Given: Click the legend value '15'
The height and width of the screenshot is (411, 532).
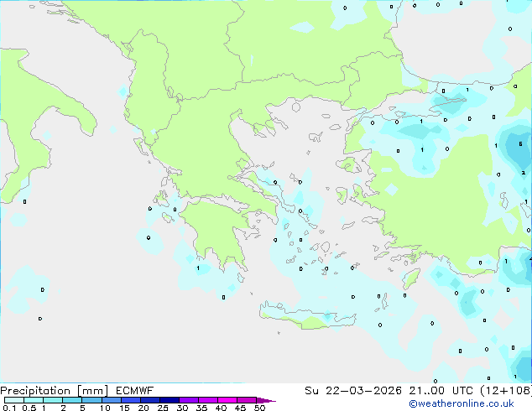Looking at the screenshot, I should [124, 408].
